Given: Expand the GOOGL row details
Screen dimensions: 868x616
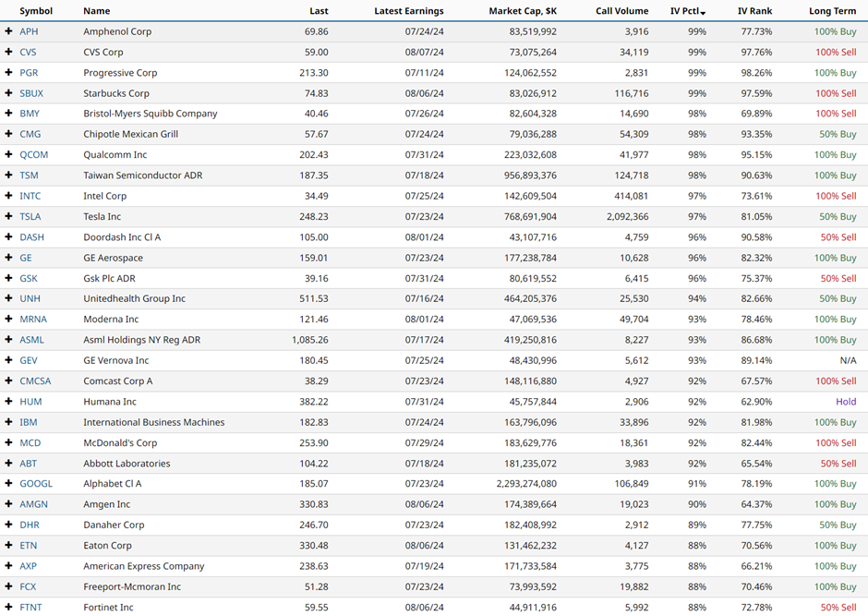Looking at the screenshot, I should point(9,484).
